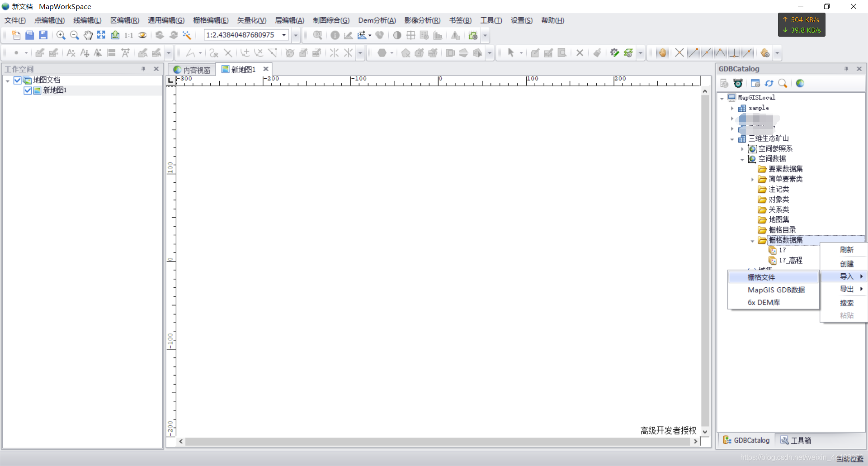Click the info identify icon
Screen dimensions: 868x466
pyautogui.click(x=335, y=35)
